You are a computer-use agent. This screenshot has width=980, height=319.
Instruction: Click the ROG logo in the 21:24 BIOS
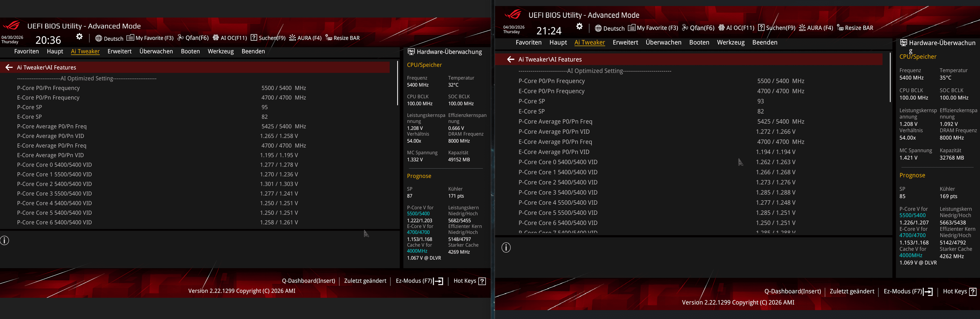click(513, 15)
